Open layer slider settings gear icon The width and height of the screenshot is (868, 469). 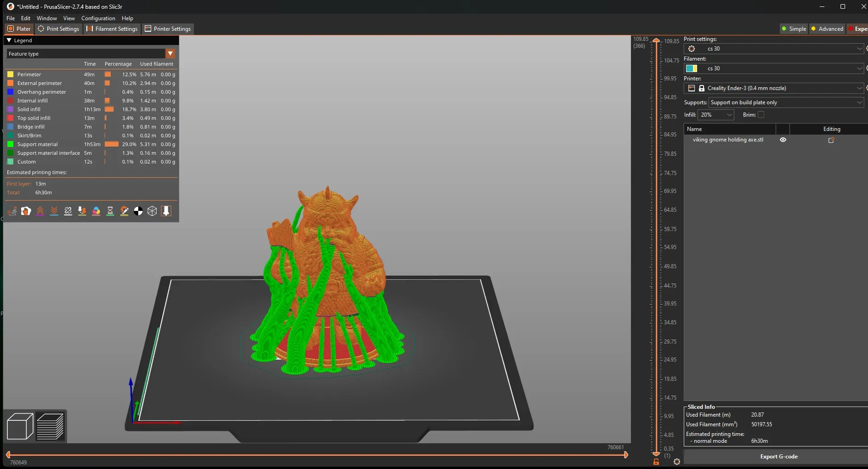coord(677,462)
